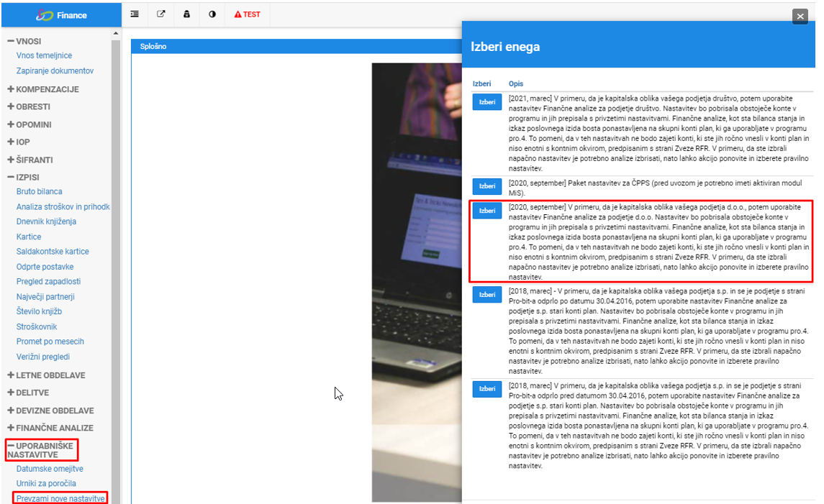Screen dimensions: 824x504
Task: Open Saldakontske kartice report
Action: (53, 251)
